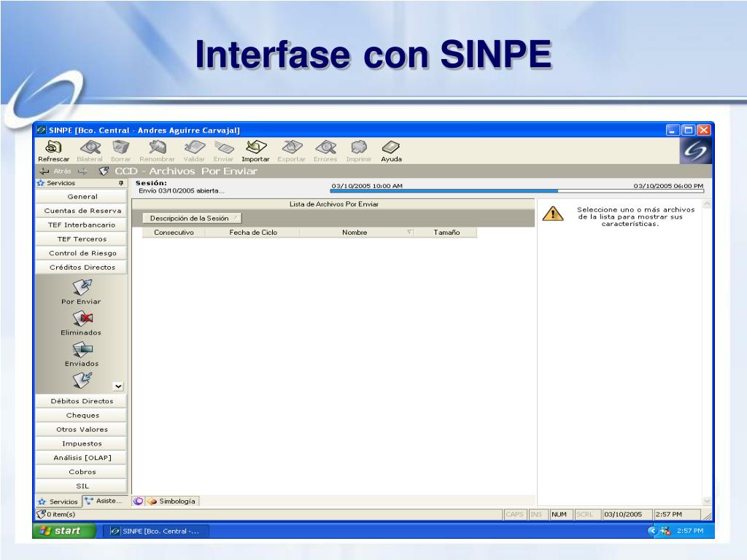Open the Simbología tab
The image size is (747, 560).
click(171, 501)
